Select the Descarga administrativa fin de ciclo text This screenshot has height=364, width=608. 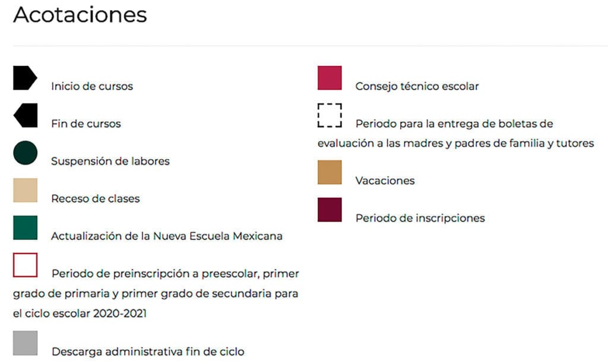point(148,352)
